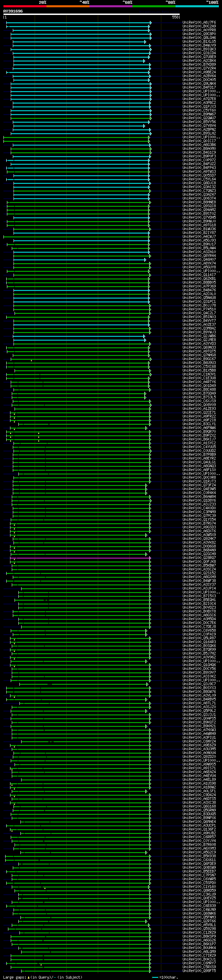
Task: Click the purple segment of the identity legend
Action: pos(111,6)
